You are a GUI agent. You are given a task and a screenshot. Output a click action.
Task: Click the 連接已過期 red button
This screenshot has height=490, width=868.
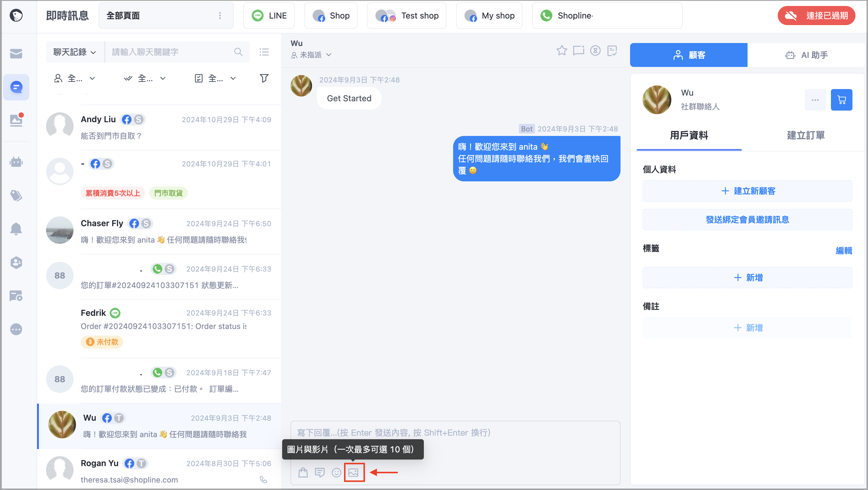(816, 16)
